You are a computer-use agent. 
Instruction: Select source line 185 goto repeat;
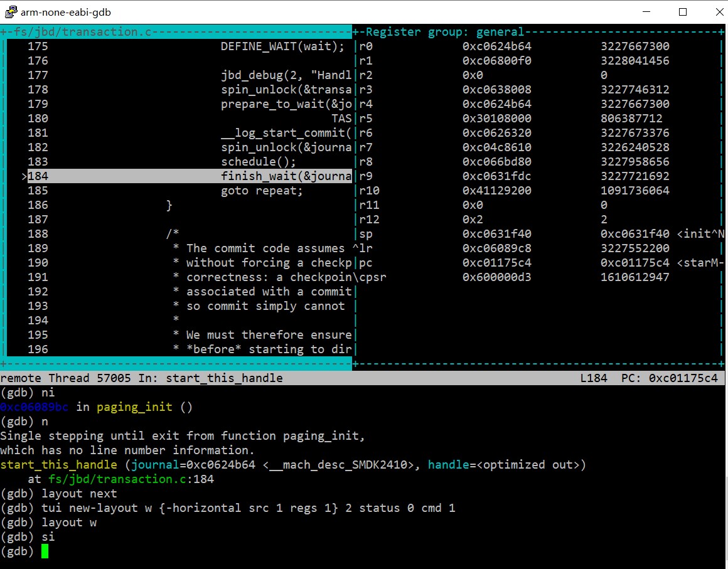pyautogui.click(x=262, y=190)
